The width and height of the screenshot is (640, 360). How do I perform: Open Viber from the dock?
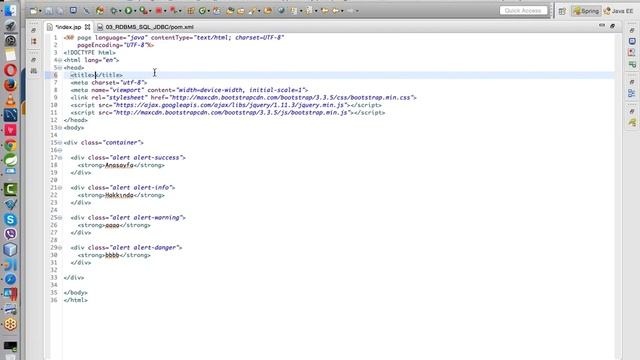coord(10,234)
